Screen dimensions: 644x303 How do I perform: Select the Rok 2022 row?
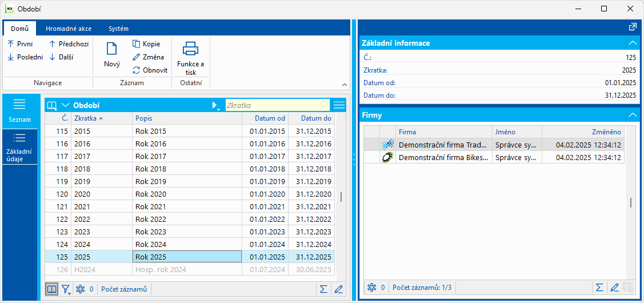(189, 219)
